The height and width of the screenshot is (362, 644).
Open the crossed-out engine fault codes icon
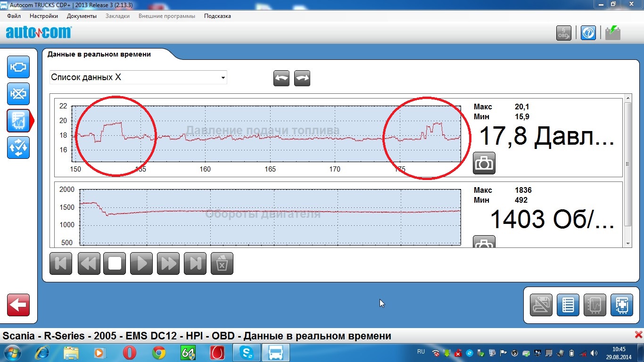click(18, 94)
